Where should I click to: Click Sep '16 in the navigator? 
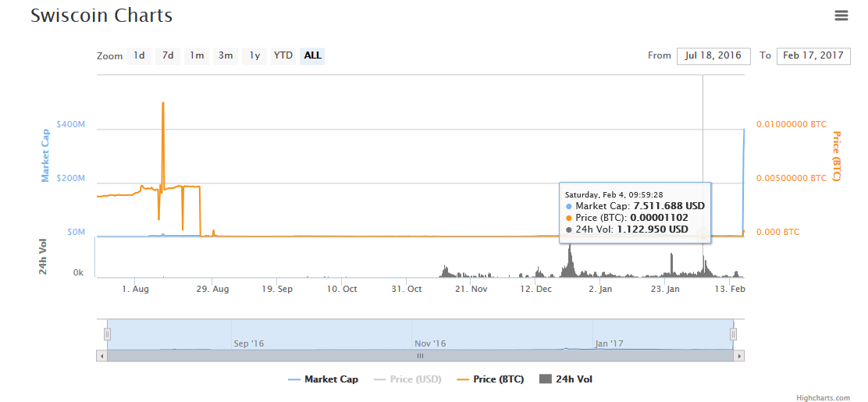click(249, 343)
